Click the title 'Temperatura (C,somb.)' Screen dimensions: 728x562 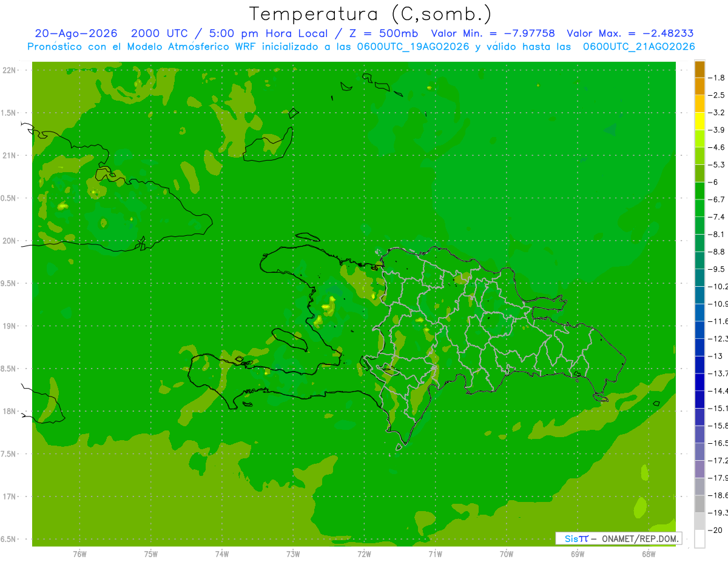(371, 13)
